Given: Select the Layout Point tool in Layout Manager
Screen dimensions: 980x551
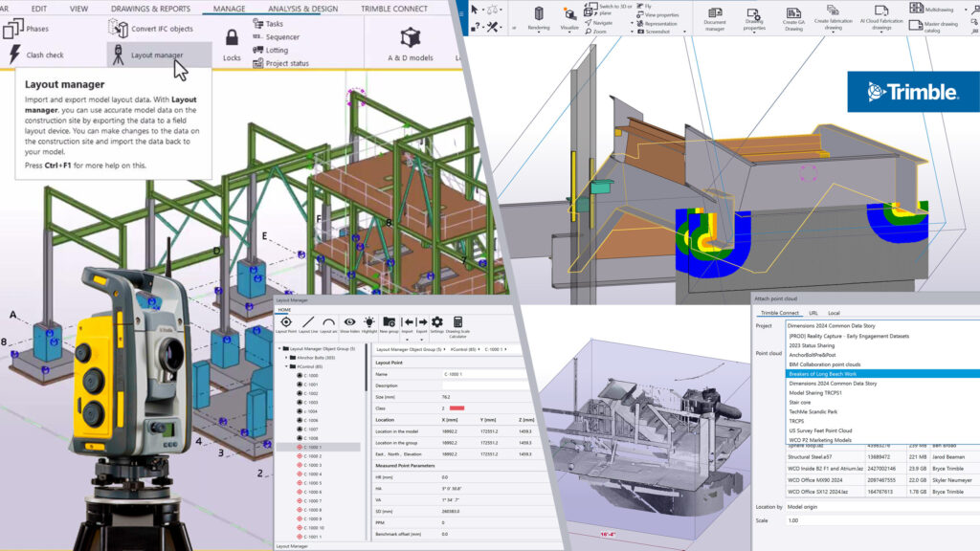Looking at the screenshot, I should click(285, 321).
